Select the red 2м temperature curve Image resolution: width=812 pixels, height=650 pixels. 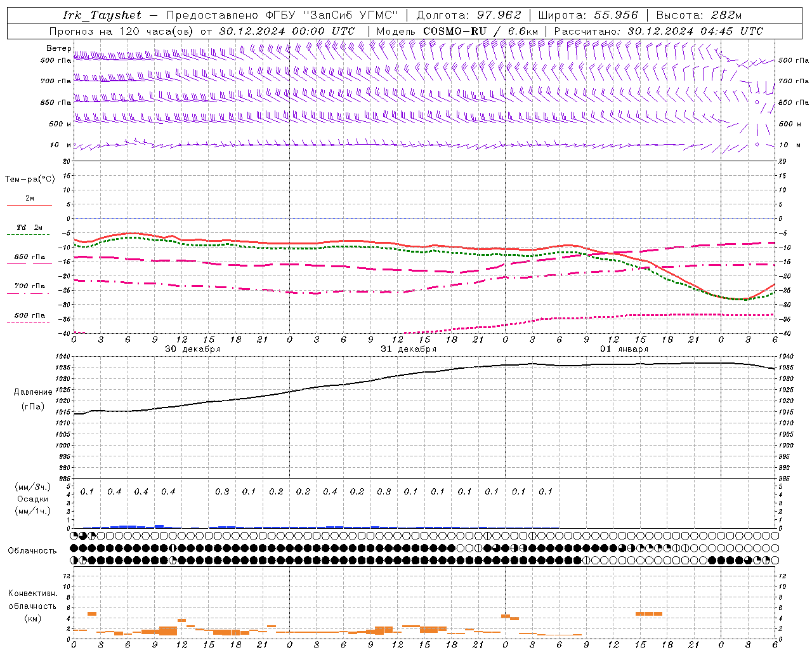click(x=317, y=243)
